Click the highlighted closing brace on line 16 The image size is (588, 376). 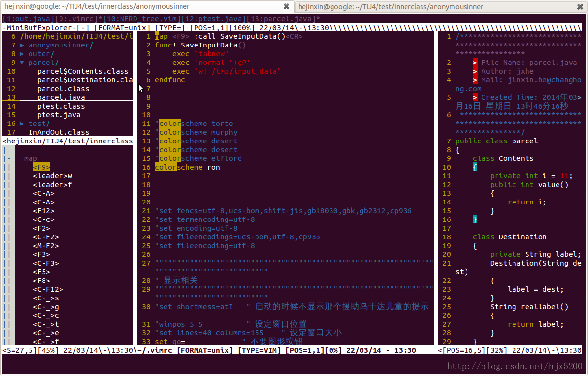click(475, 219)
